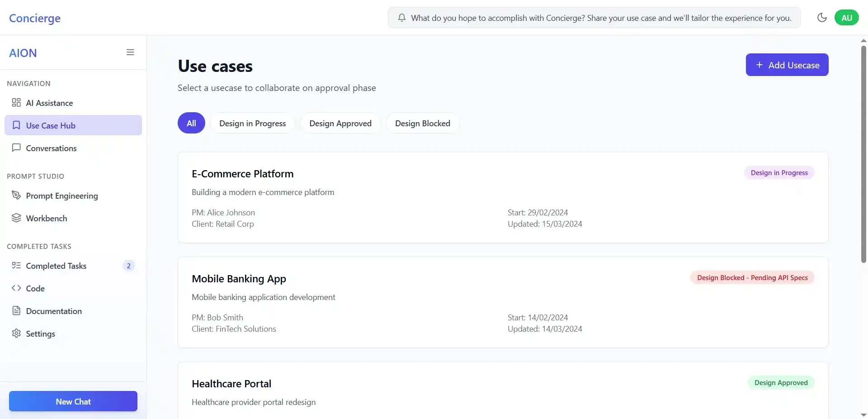Screen dimensions: 868x419
Task: Open Settings via the gear icon
Action: coord(16,333)
